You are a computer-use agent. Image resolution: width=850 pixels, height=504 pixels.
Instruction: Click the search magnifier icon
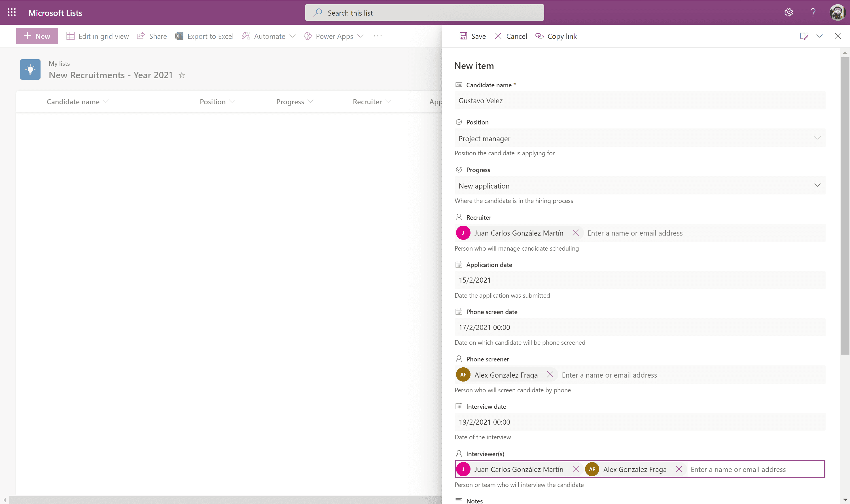coord(318,12)
